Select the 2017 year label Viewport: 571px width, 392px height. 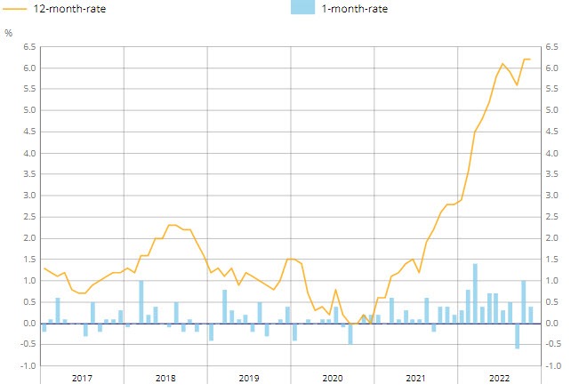click(82, 378)
